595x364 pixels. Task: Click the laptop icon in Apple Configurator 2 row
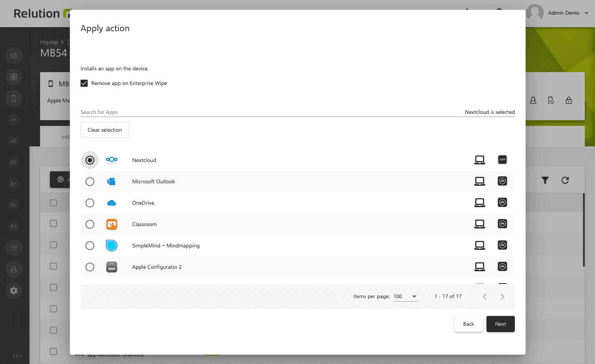479,267
